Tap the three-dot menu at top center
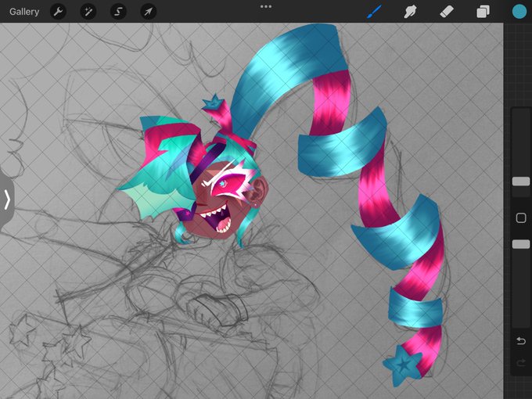Image resolution: width=532 pixels, height=399 pixels. [266, 6]
